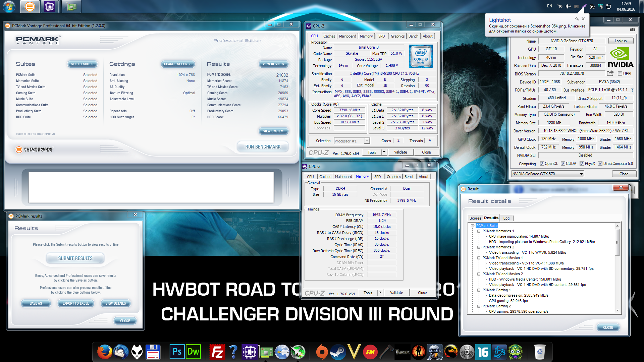Open the SPD tab in lower CPU-Z window

(x=377, y=177)
